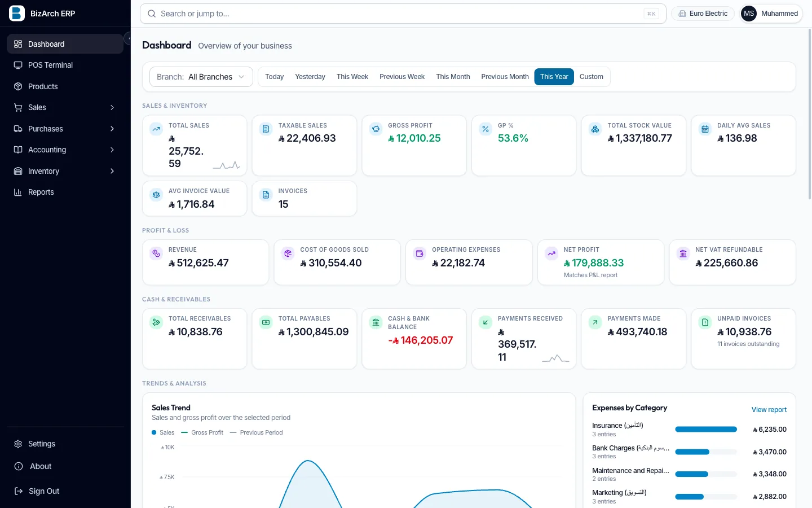Choose Previous Month period

point(505,77)
